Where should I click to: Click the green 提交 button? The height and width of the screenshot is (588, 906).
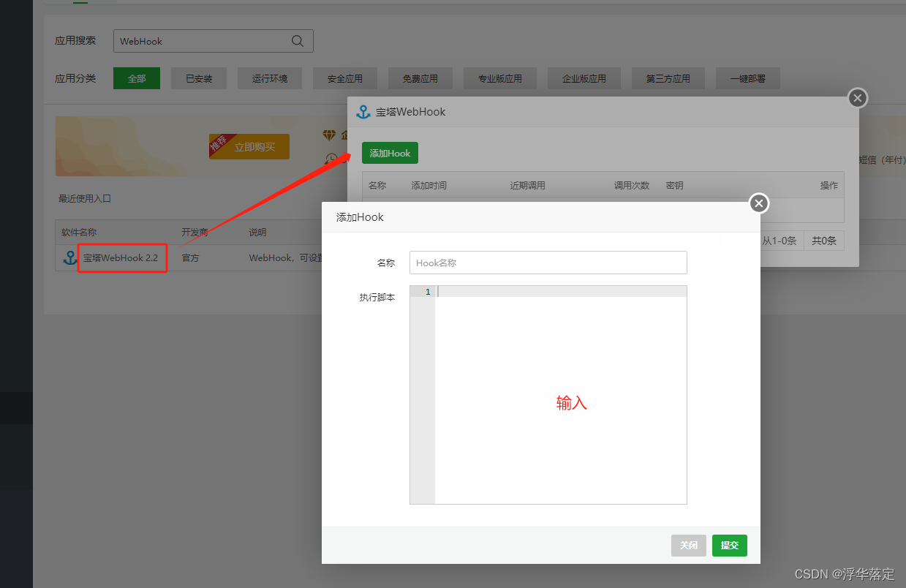point(730,546)
